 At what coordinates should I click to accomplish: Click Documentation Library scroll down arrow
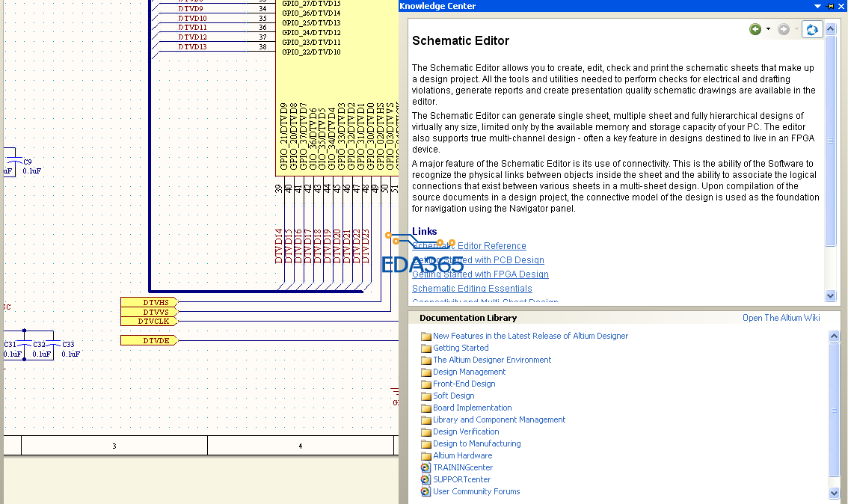pos(834,493)
